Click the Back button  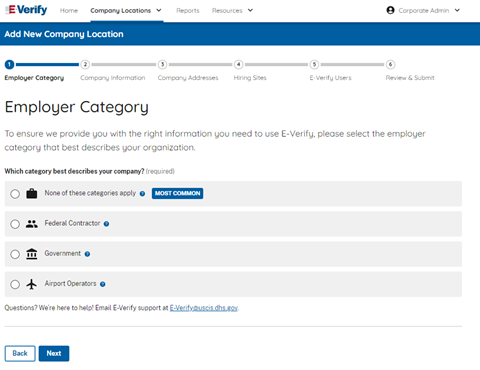[20, 353]
